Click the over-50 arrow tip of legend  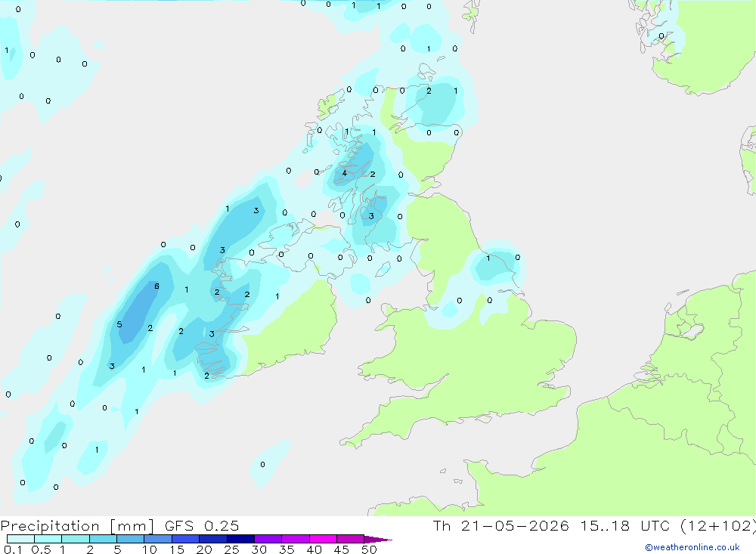378,539
